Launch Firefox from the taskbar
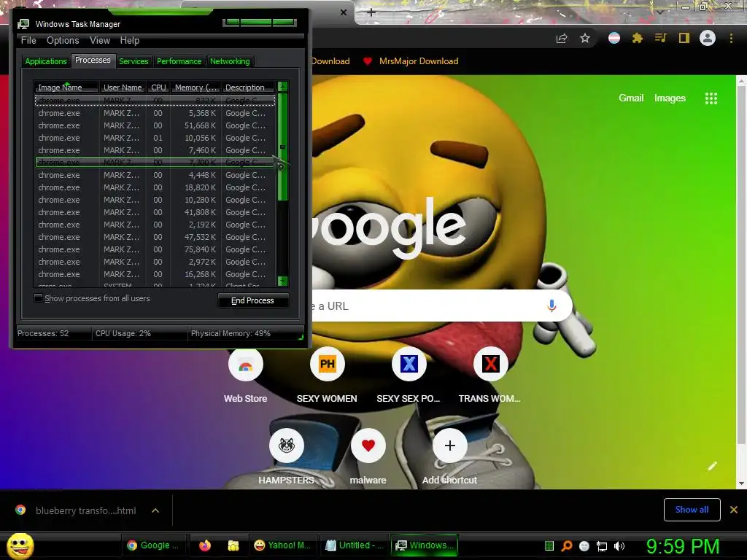Screen dimensions: 747x560 coord(205,545)
